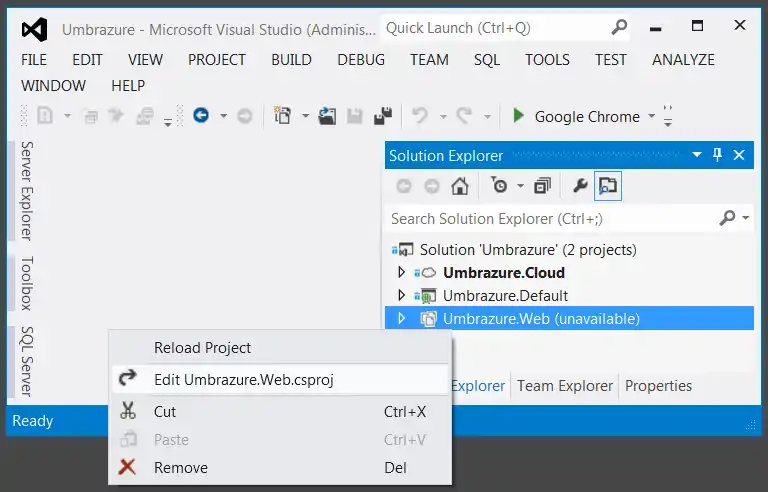Switch to the Properties tab
Screen dimensions: 768x492
[658, 386]
